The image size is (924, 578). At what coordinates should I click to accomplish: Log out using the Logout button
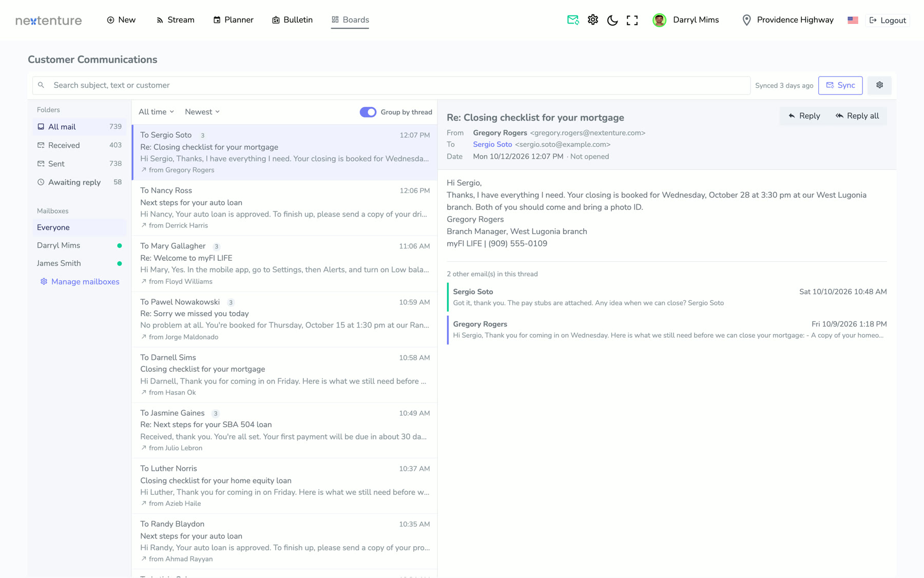click(888, 21)
